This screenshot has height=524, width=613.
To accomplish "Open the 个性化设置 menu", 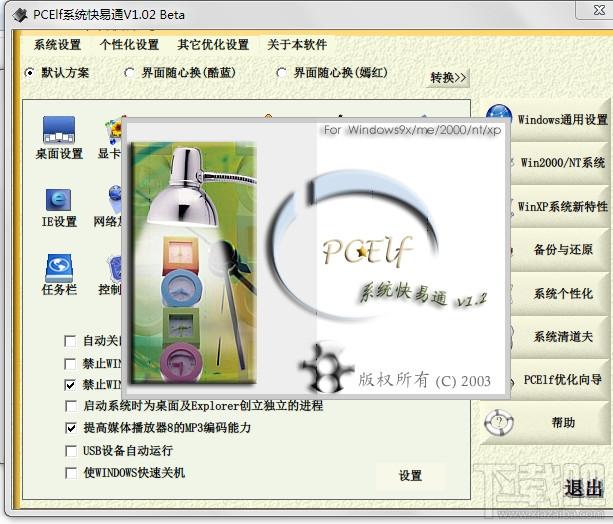I will pos(129,45).
